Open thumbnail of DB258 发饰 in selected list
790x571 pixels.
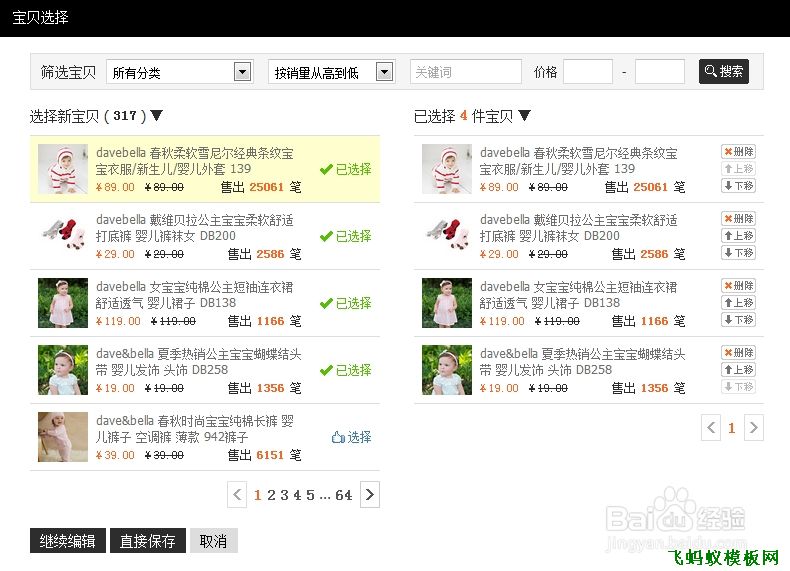pos(447,370)
